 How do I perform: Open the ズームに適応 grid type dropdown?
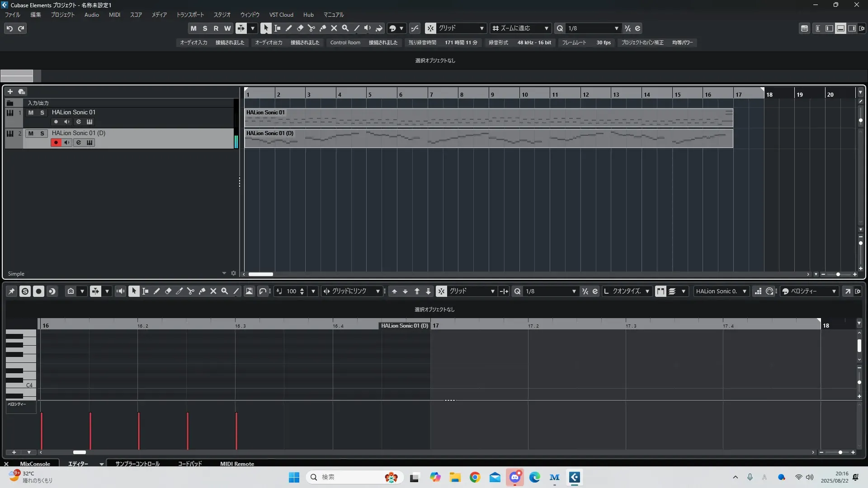546,28
